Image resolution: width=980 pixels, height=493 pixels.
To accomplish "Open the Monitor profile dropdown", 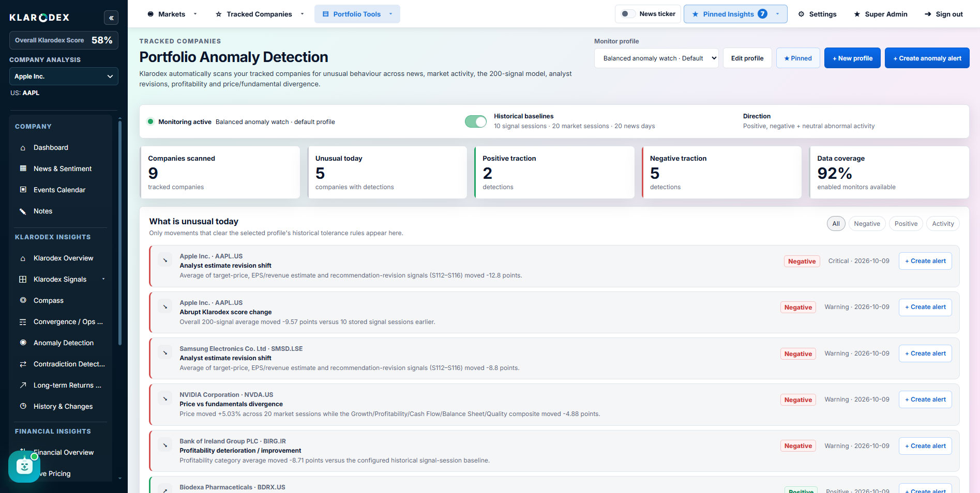I will click(656, 58).
